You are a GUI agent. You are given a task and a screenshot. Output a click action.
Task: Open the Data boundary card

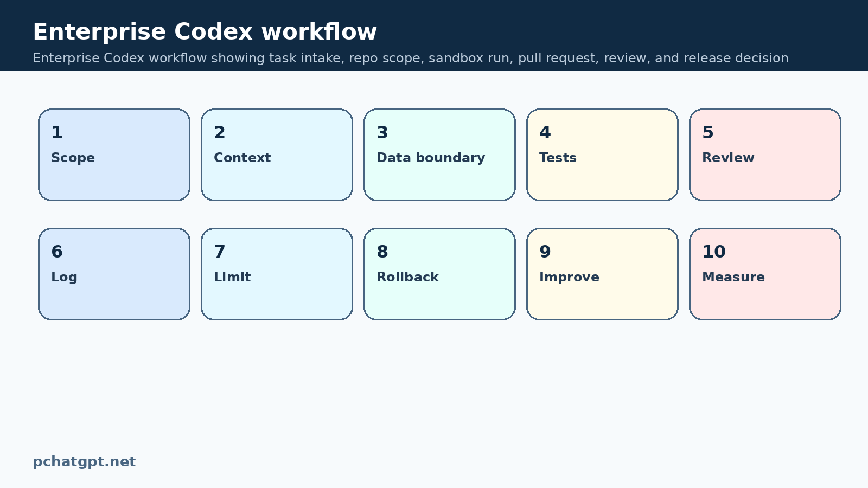point(439,155)
